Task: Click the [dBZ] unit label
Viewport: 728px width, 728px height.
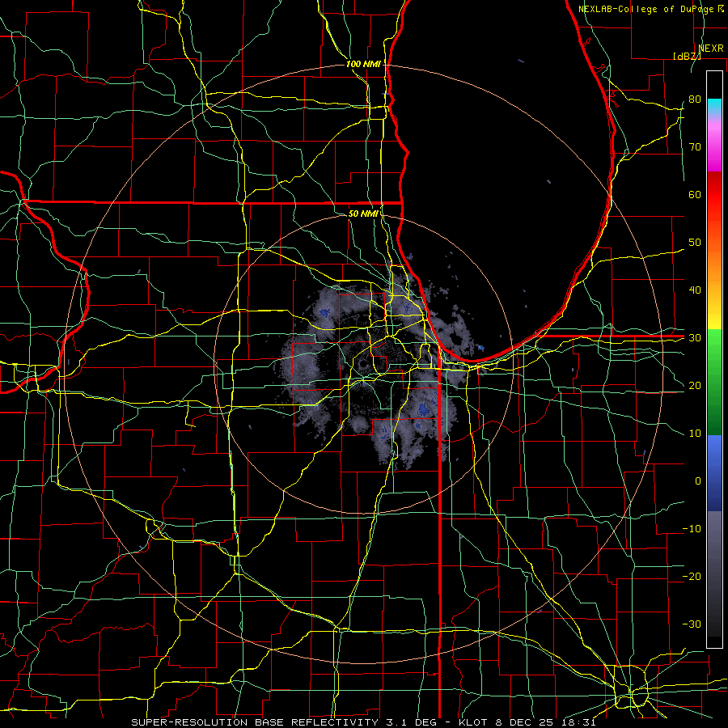Action: 687,56
